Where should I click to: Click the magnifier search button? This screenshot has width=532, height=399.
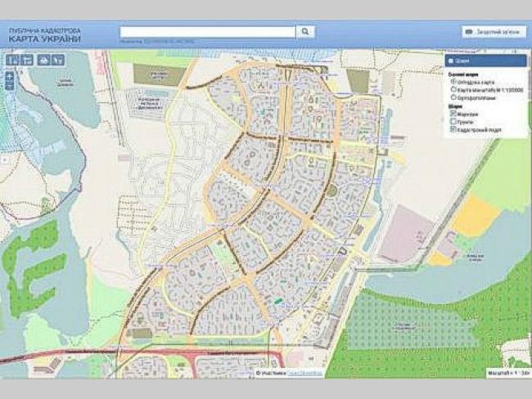304,32
